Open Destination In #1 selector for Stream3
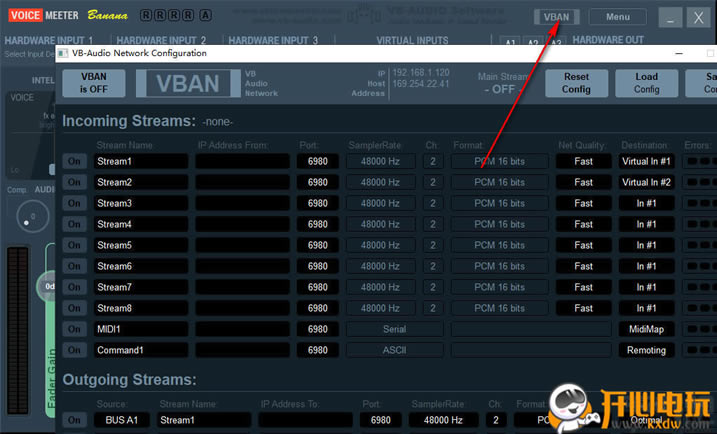Screen dimensions: 717x434 (646, 203)
